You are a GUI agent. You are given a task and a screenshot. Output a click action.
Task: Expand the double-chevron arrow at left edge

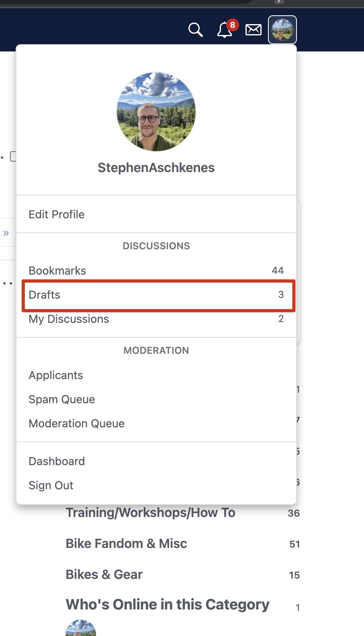[x=6, y=233]
